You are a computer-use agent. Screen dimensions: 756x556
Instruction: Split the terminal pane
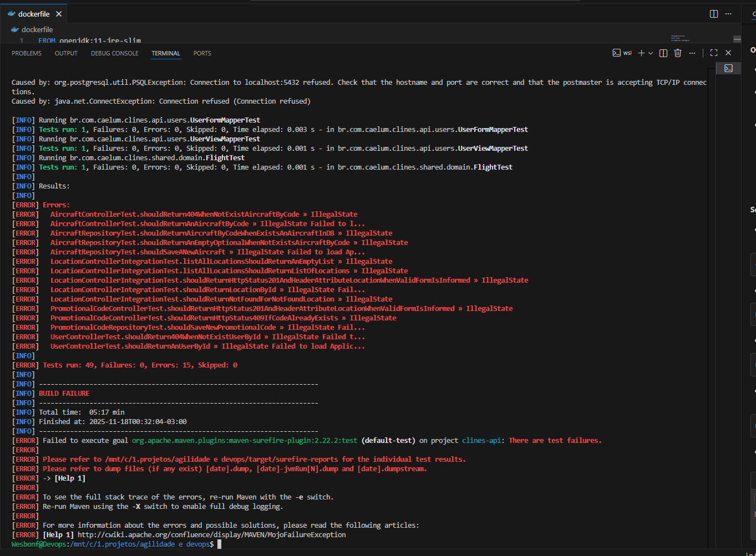click(x=663, y=53)
